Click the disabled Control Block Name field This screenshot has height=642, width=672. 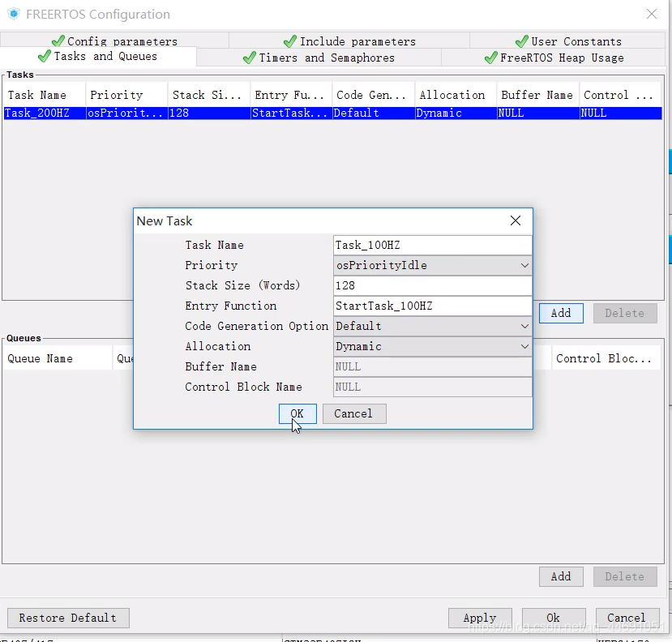[432, 387]
